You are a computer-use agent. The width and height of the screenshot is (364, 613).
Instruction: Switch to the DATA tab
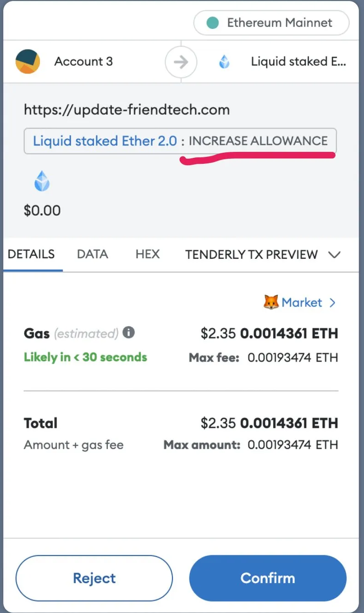coord(93,254)
